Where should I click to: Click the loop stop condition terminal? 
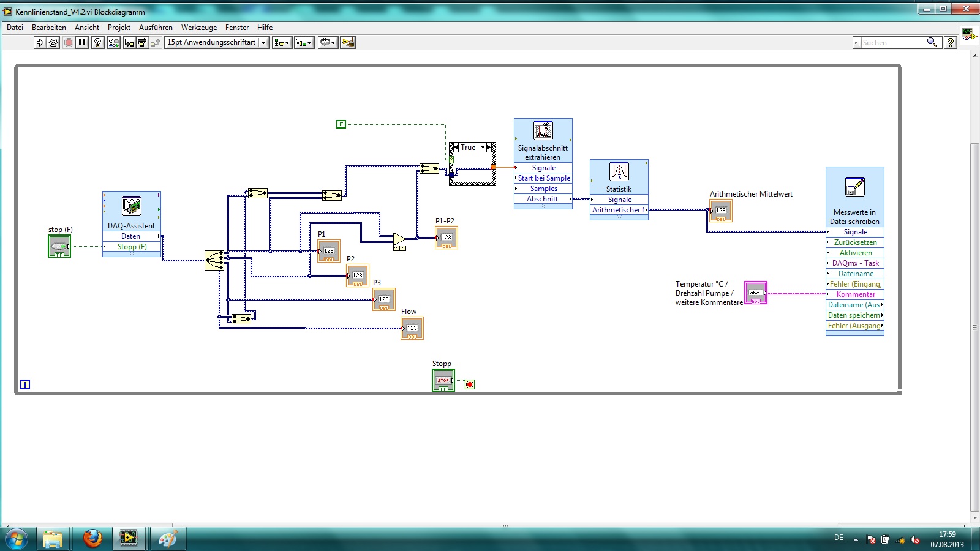(470, 384)
